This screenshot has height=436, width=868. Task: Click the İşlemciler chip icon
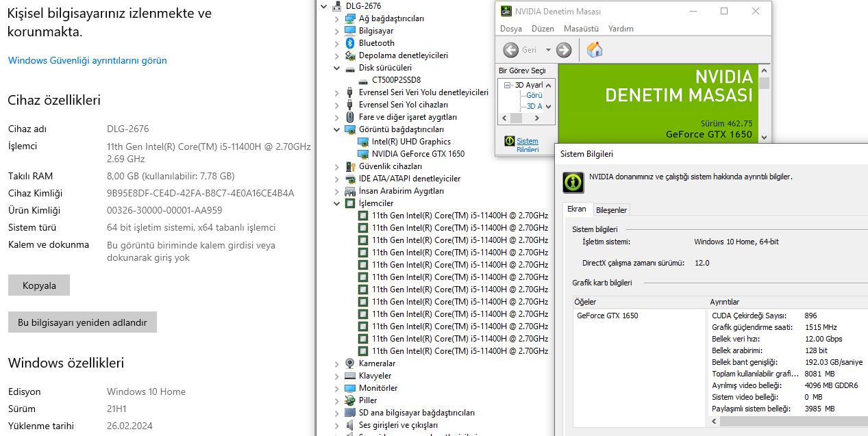(350, 203)
